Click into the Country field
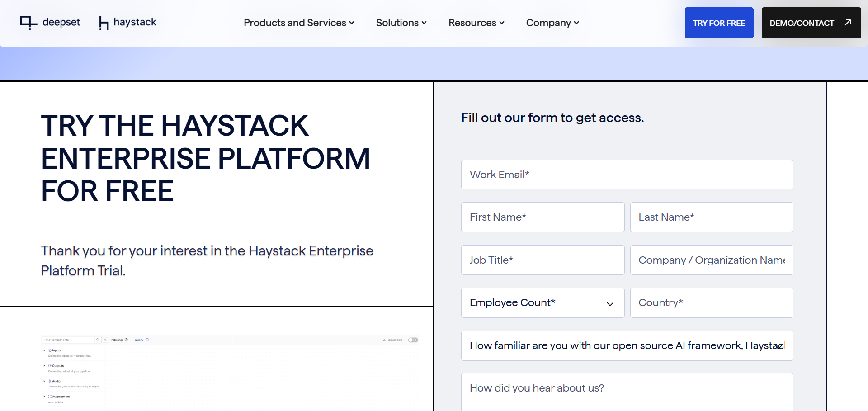Screen dimensions: 868x411 click(x=711, y=303)
